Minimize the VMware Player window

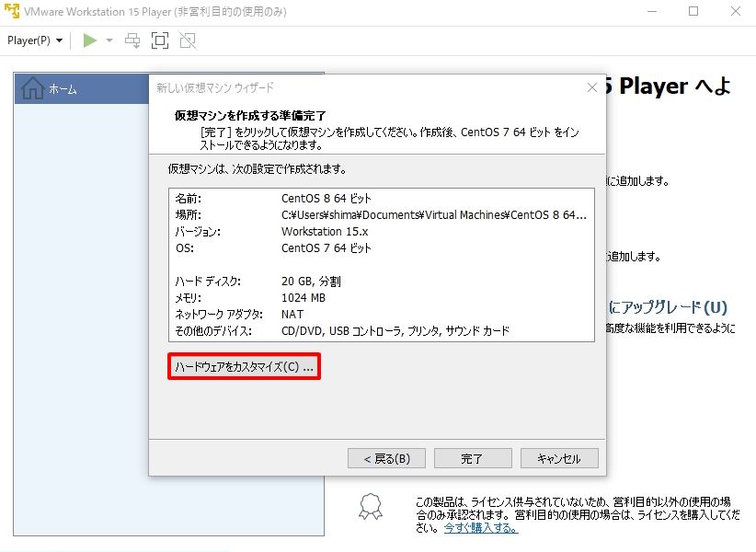[x=652, y=11]
